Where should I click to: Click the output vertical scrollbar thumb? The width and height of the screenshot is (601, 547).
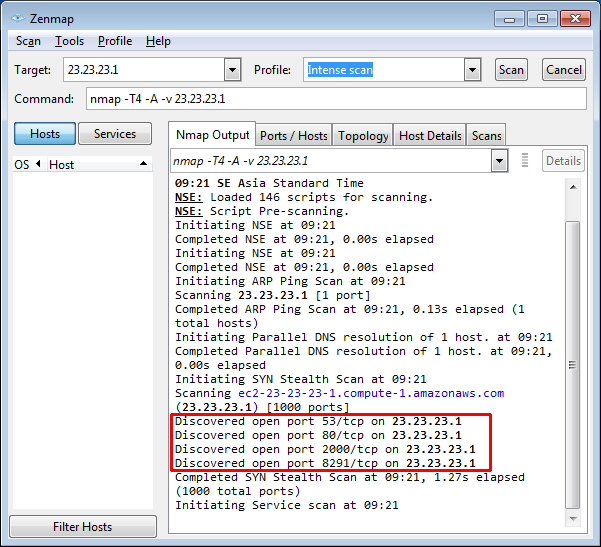tap(573, 365)
